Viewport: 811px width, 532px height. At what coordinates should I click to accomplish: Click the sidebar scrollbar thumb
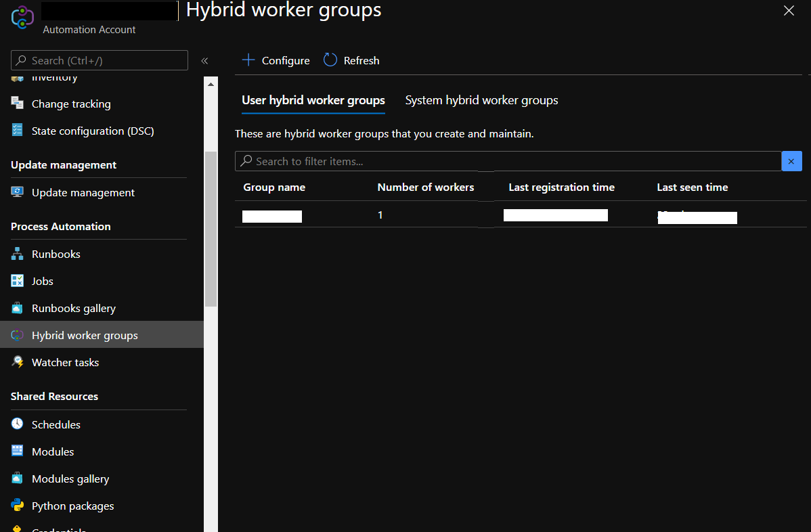pos(211,229)
